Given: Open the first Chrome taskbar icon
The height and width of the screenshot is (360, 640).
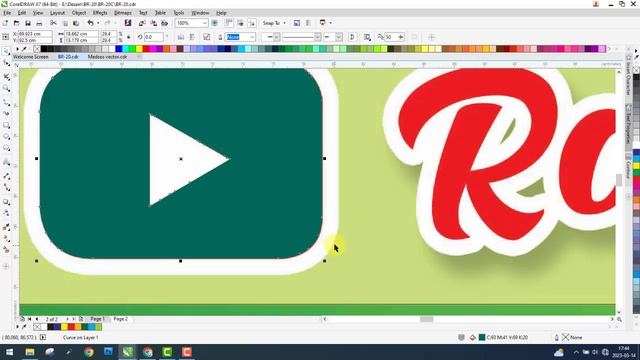Looking at the screenshot, I should pos(89,352).
